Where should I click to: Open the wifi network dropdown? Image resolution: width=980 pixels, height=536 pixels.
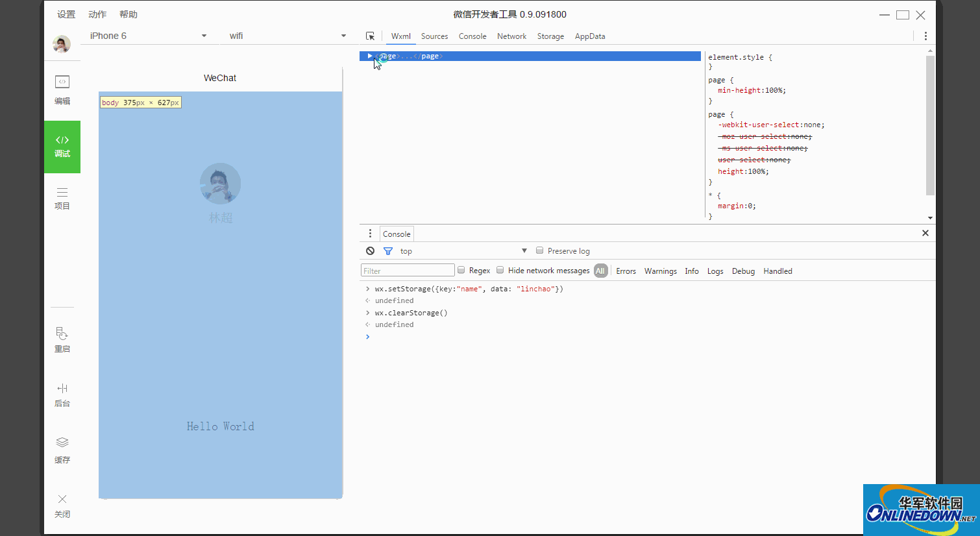(288, 36)
